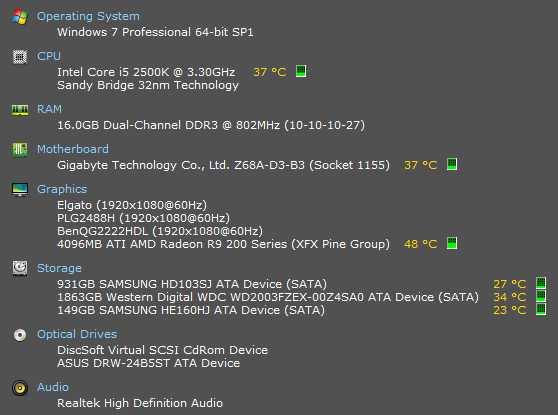
Task: Click the green CPU temperature indicator icon
Action: click(301, 71)
